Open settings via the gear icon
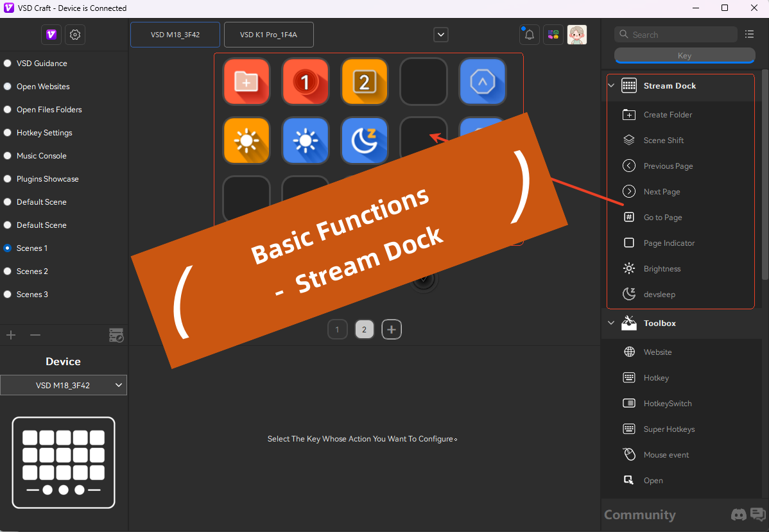The image size is (769, 532). pos(75,35)
